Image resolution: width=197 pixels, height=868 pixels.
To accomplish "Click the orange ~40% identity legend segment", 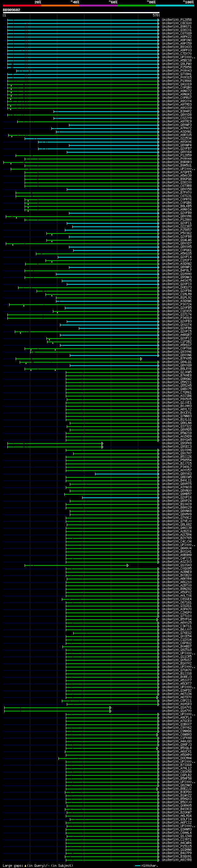I will coord(60,6).
